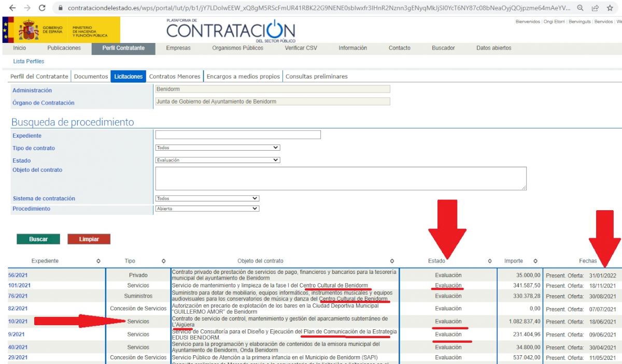Viewport: 622px width, 364px height.
Task: Click the browser back arrow
Action: [12, 8]
